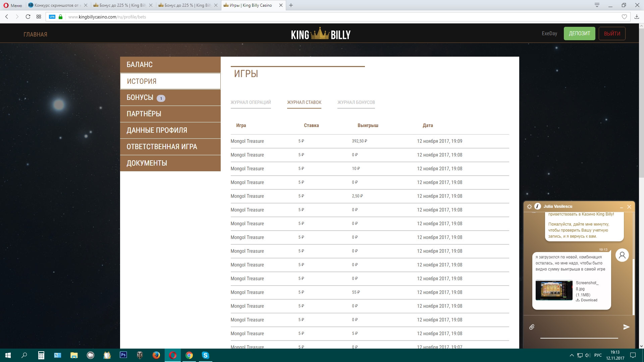Click the paperclip attach file icon
The height and width of the screenshot is (362, 644).
532,327
